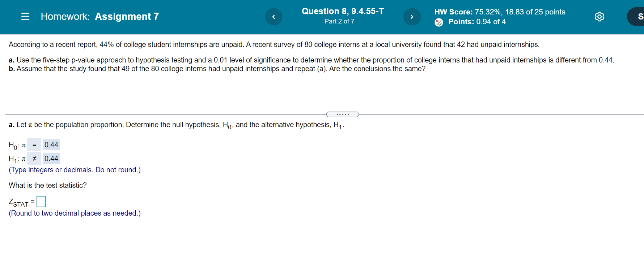Open the settings gear icon
This screenshot has height=268, width=644.
click(x=599, y=17)
